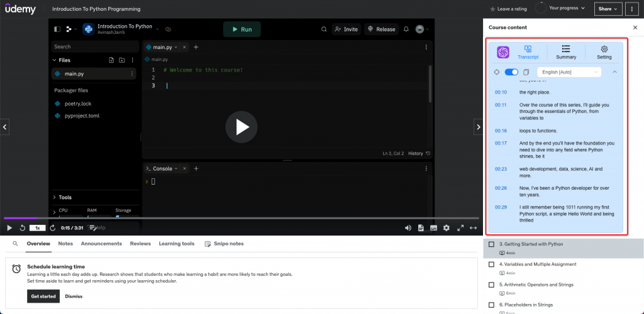Click the transcript line 'the right place.'

click(x=535, y=92)
